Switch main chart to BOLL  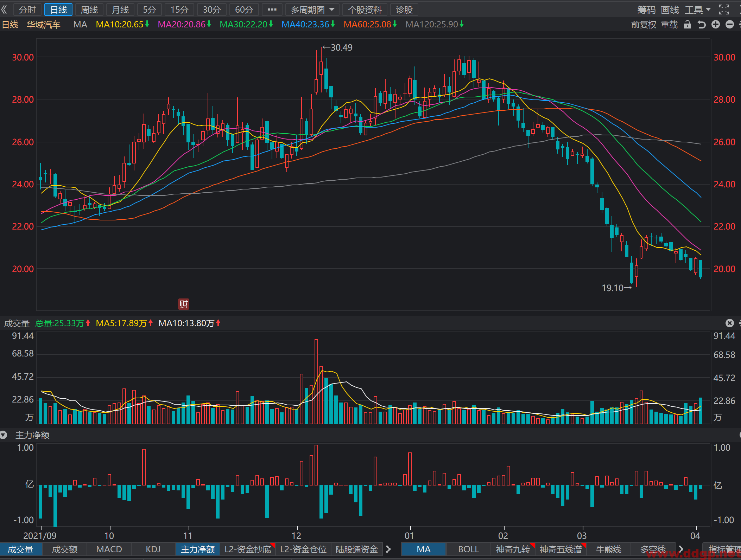point(468,549)
